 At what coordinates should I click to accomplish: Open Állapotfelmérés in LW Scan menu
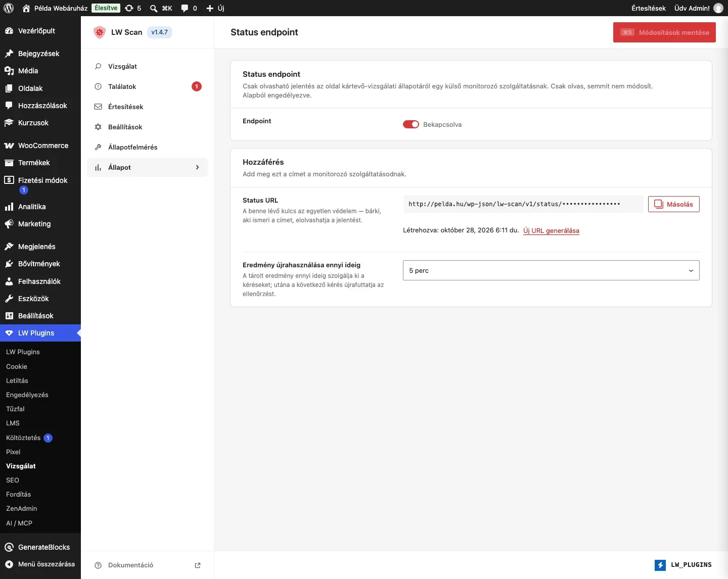(x=148, y=147)
